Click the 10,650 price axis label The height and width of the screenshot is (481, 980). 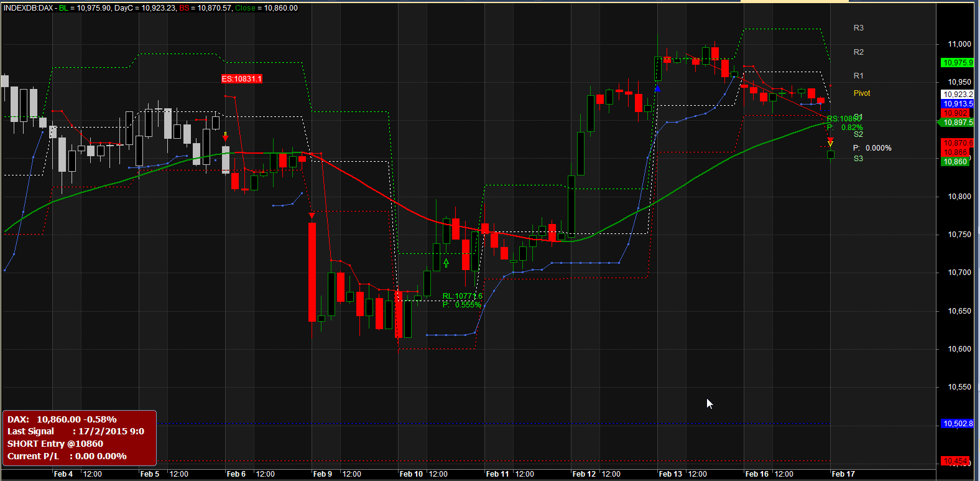point(959,311)
